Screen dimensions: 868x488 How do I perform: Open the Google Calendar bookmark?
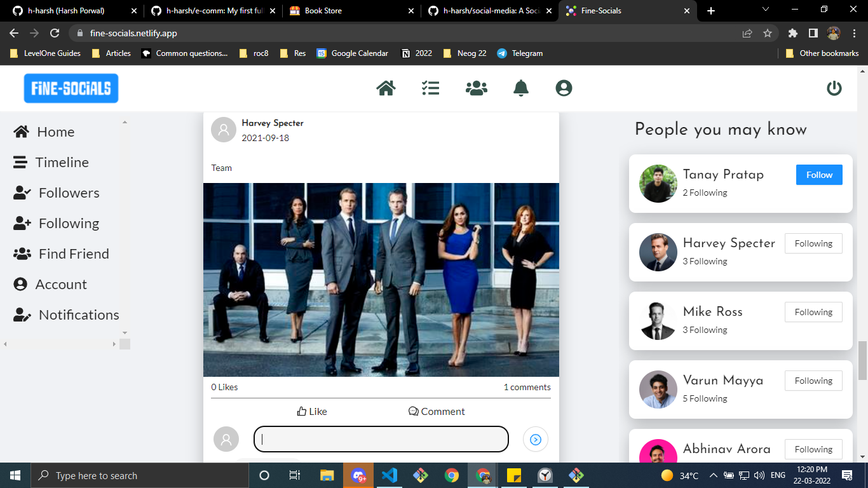353,53
